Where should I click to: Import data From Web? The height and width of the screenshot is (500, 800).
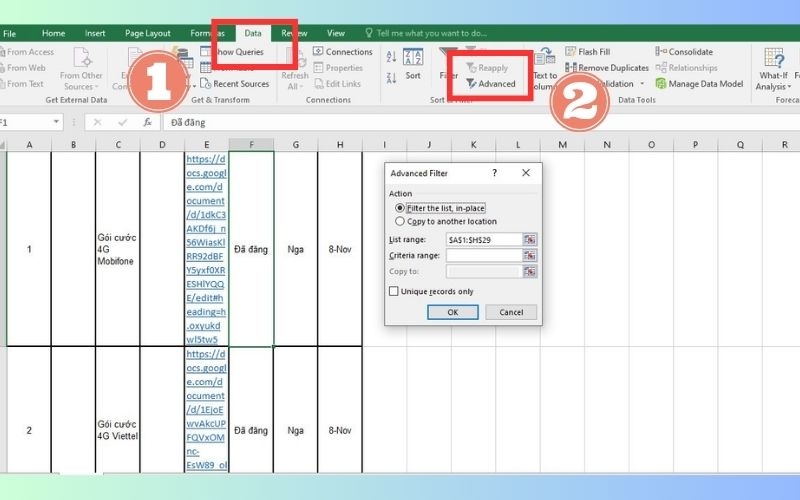(23, 67)
